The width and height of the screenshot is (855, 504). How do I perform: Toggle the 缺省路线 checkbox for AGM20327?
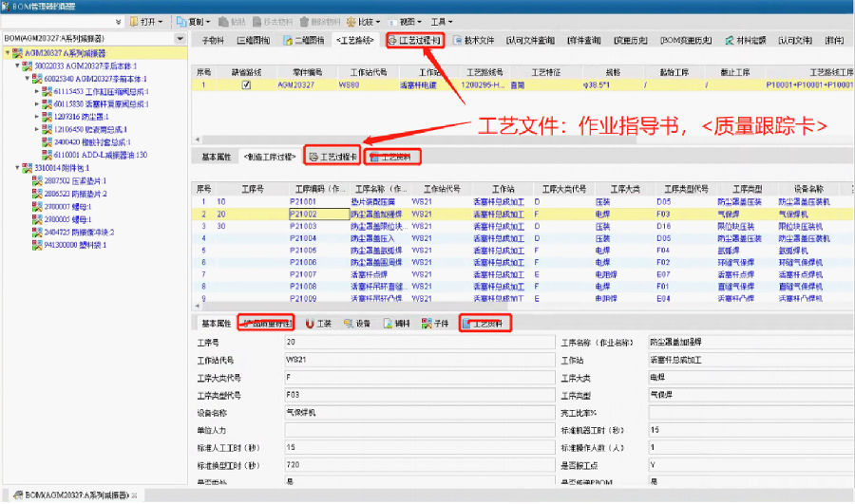(246, 84)
